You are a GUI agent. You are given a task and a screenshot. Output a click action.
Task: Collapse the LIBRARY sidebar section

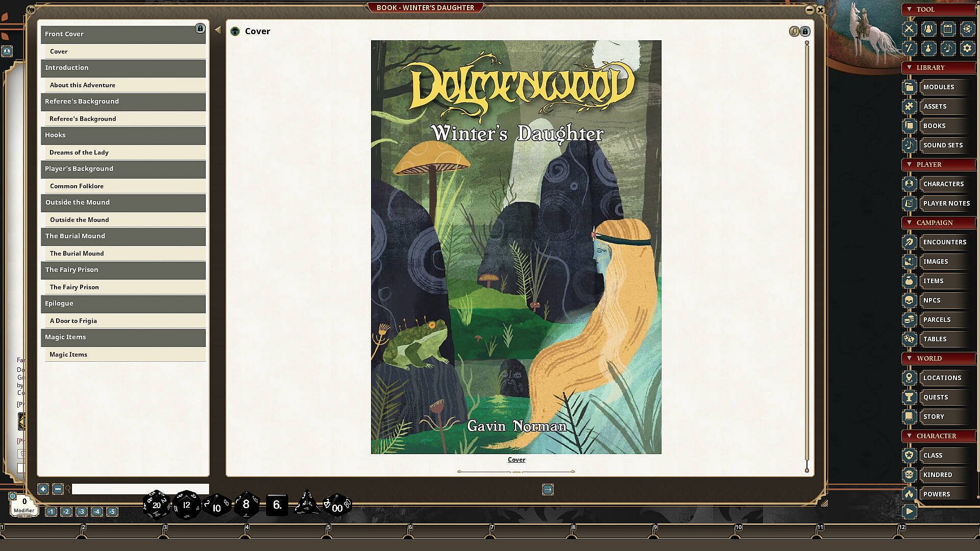[909, 67]
